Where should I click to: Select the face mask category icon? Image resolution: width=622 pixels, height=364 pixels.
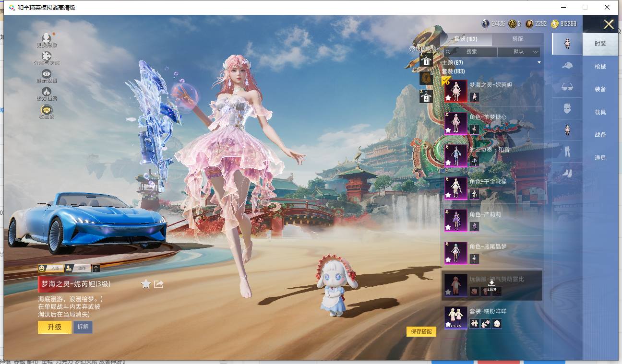tap(567, 108)
